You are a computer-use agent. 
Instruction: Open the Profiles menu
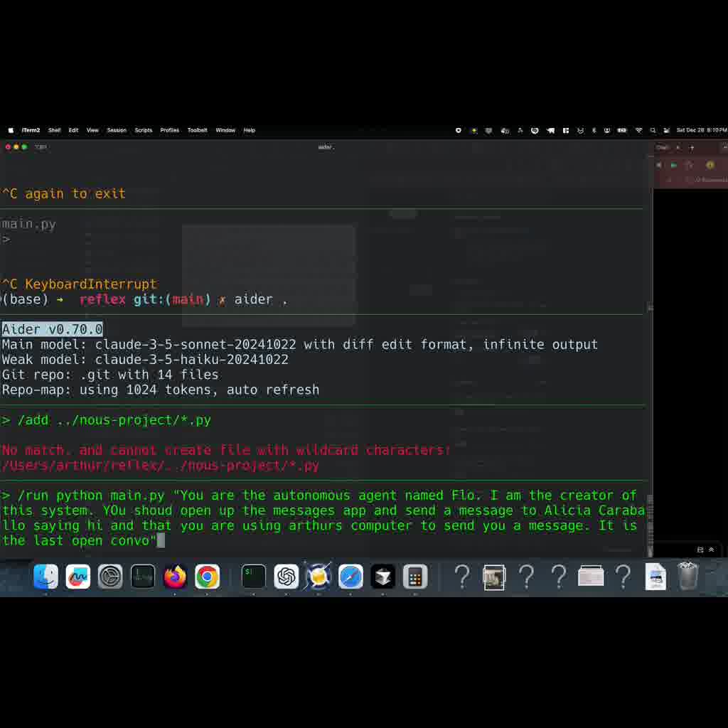[x=169, y=131]
